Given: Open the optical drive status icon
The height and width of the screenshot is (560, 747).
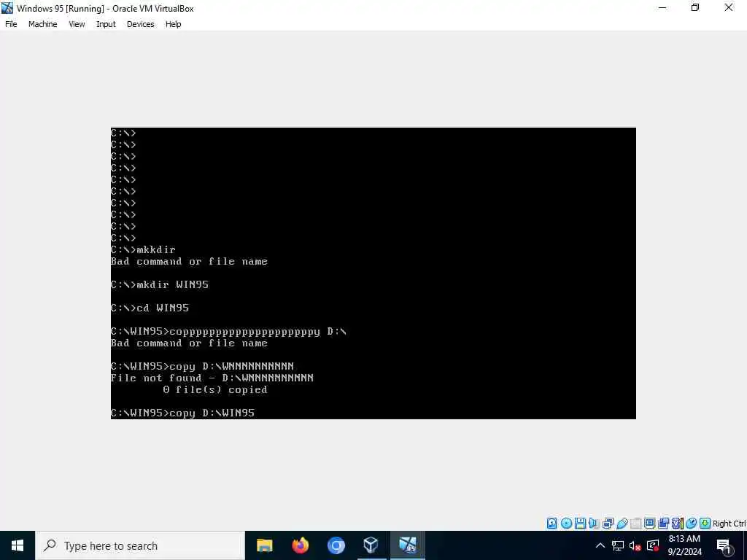Looking at the screenshot, I should coord(566,524).
